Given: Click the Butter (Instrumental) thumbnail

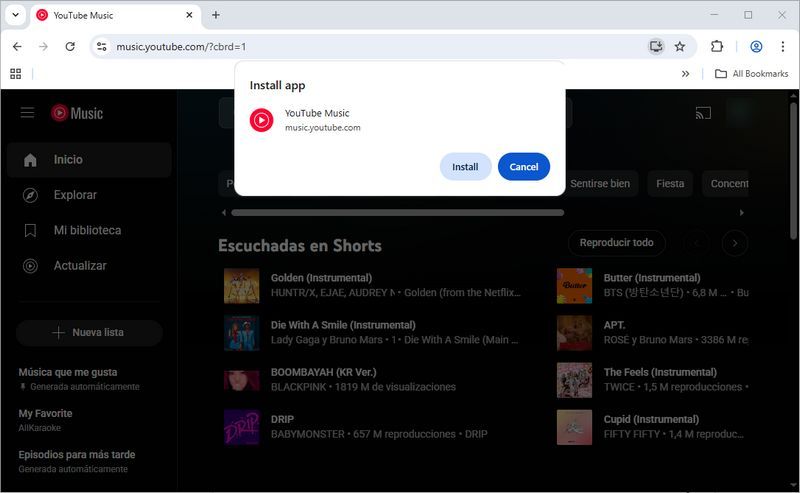Looking at the screenshot, I should pos(574,286).
